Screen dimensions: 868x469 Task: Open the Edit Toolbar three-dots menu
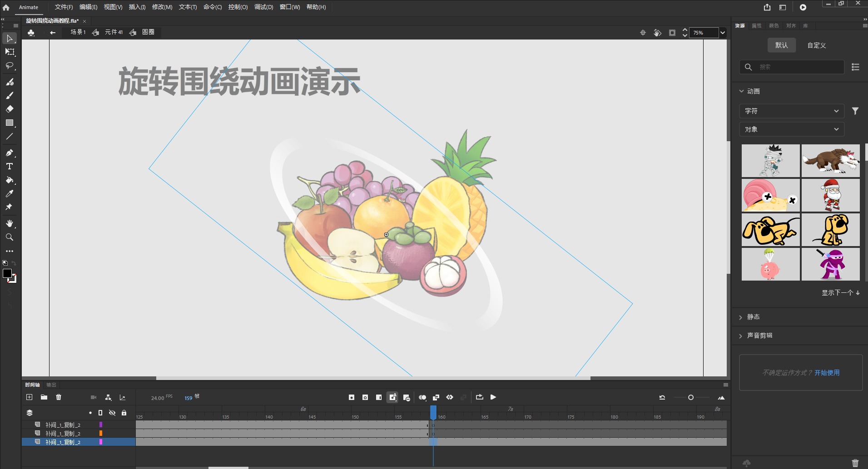10,251
